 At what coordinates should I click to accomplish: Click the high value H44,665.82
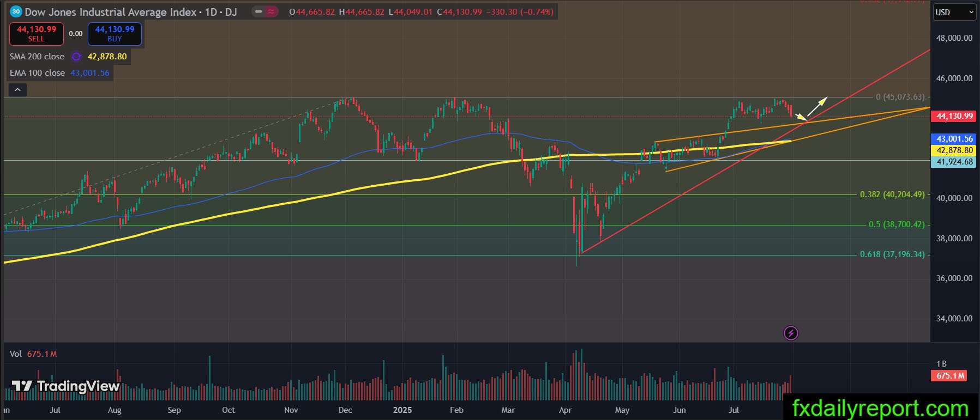pos(362,11)
